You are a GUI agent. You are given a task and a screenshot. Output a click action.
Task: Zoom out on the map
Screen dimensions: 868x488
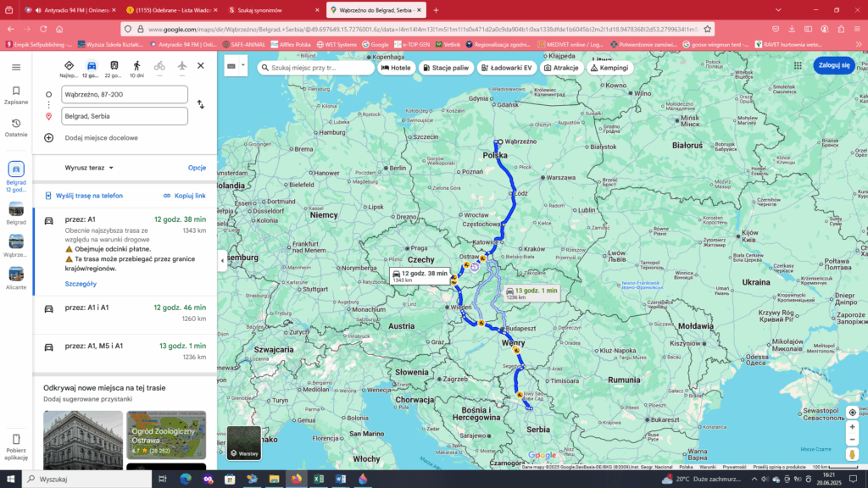click(x=853, y=440)
